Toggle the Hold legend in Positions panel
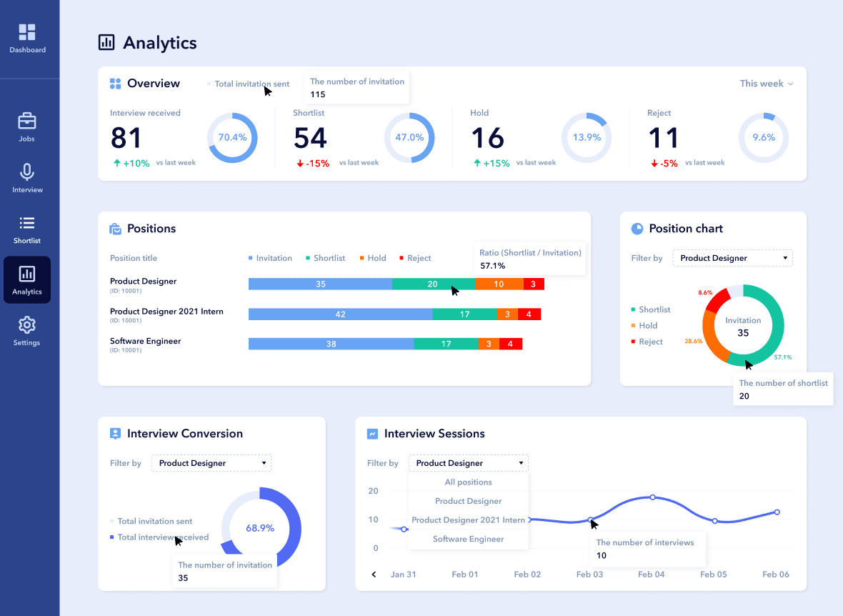The width and height of the screenshot is (843, 616). coord(372,258)
